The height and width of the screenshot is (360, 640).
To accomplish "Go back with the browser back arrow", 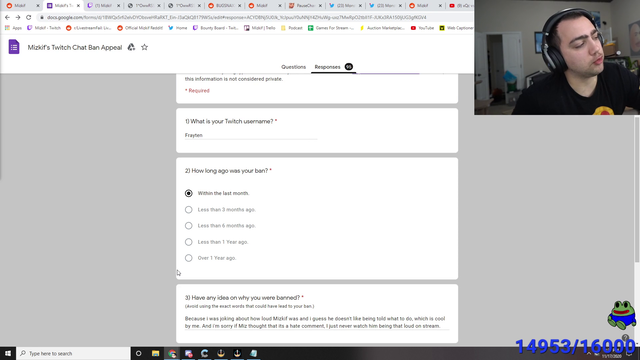I will [7, 17].
